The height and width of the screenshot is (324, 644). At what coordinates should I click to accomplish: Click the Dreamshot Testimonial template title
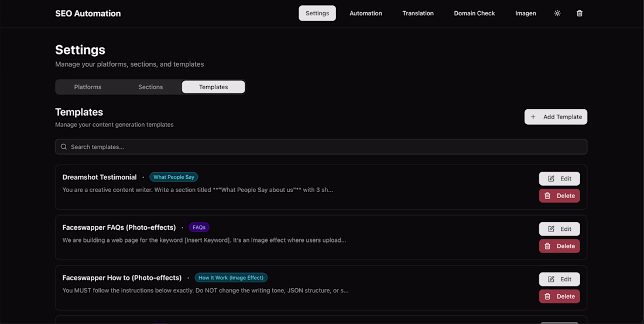pos(100,177)
